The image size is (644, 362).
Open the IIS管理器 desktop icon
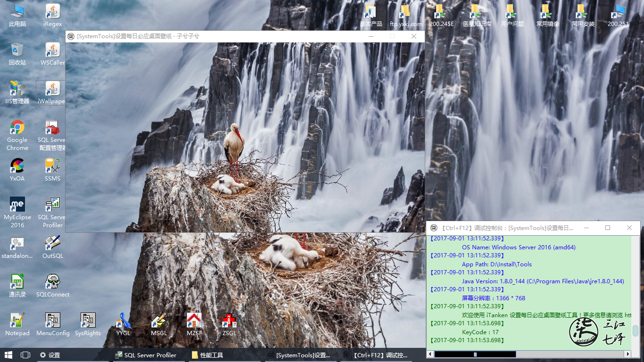(x=17, y=93)
